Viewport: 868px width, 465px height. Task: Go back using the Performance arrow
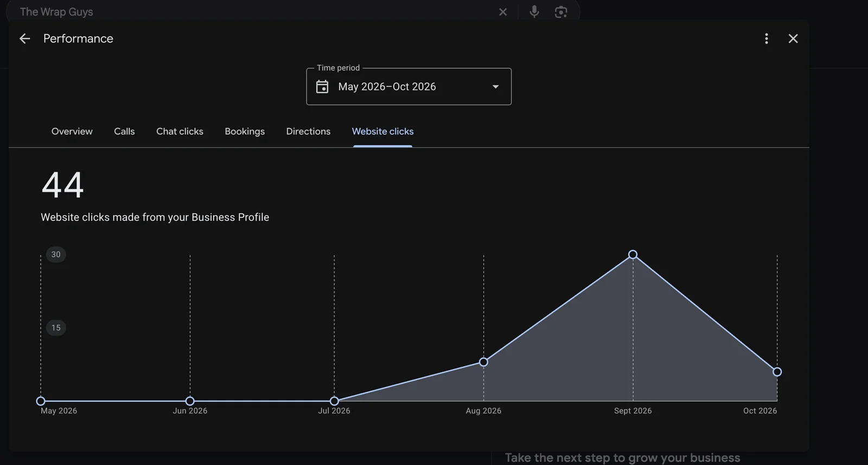pyautogui.click(x=24, y=38)
